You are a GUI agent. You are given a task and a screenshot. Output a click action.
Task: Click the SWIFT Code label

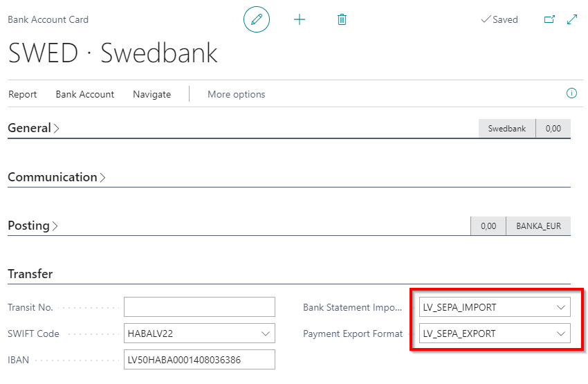tap(33, 333)
